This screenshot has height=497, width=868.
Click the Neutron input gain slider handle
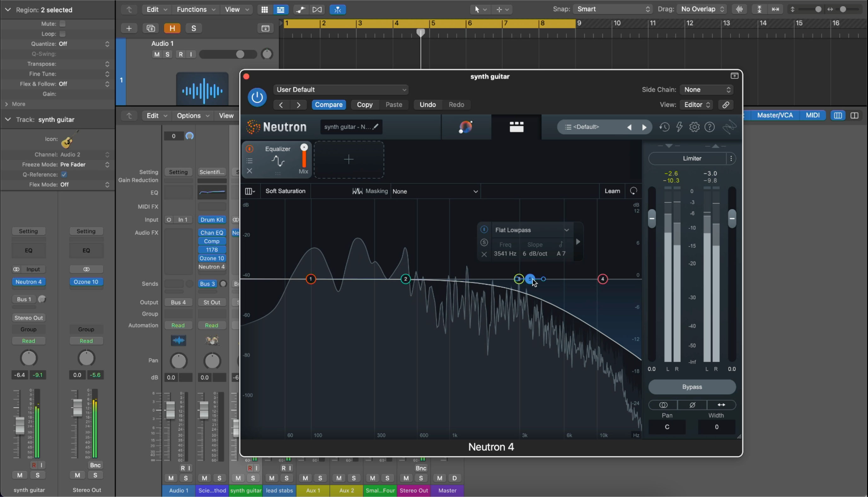pos(652,219)
